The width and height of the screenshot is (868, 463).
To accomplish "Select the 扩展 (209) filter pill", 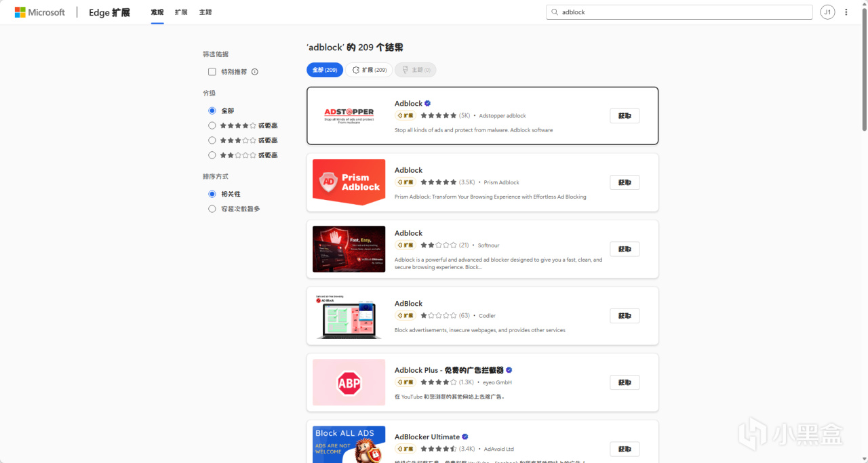I will tap(369, 70).
